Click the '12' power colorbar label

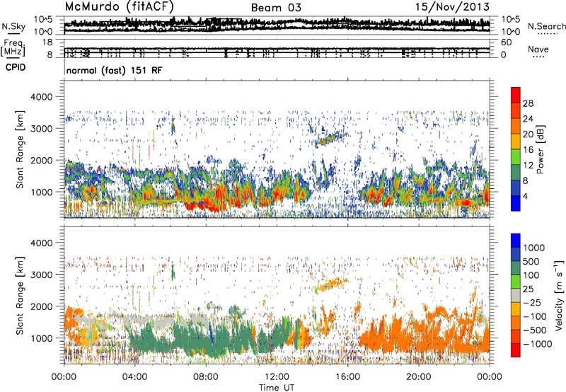(x=528, y=166)
